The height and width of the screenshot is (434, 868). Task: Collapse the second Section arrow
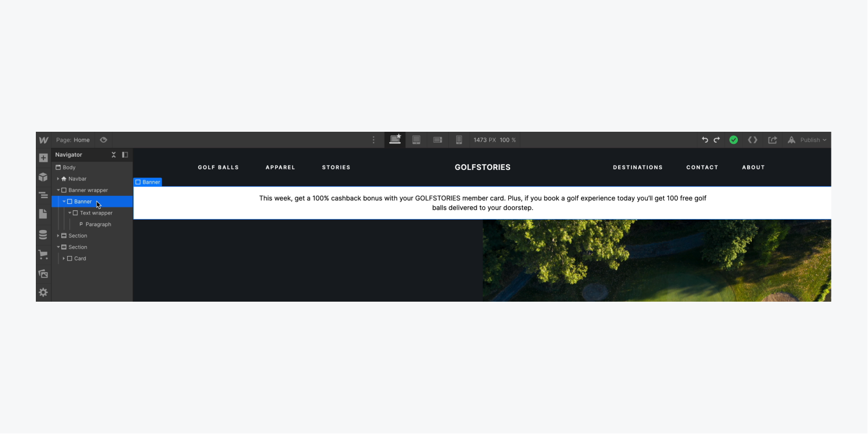point(58,247)
